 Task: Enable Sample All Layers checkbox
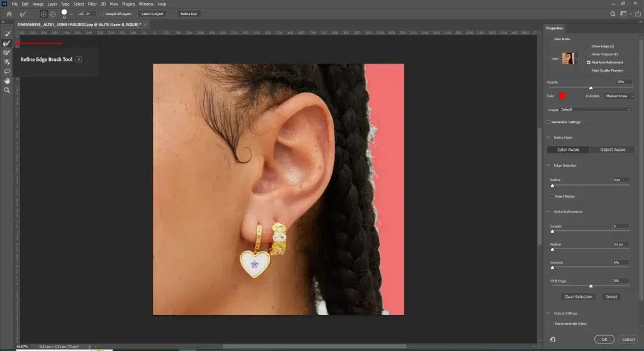click(102, 14)
